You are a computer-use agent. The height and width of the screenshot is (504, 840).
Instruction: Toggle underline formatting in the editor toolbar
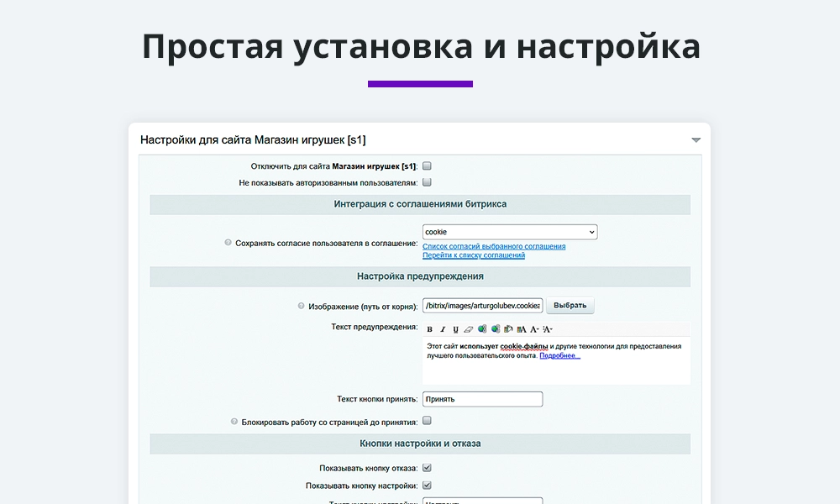(x=456, y=329)
